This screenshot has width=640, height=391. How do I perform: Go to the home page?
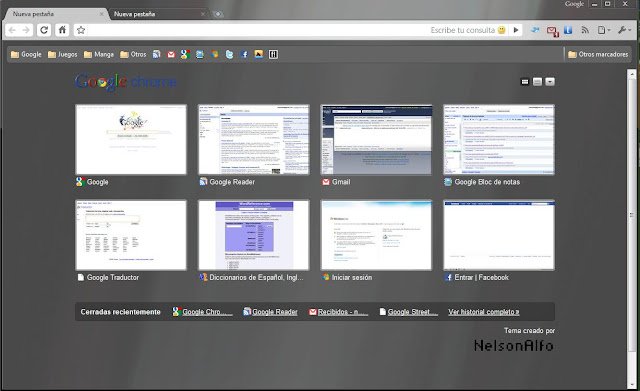[x=62, y=30]
